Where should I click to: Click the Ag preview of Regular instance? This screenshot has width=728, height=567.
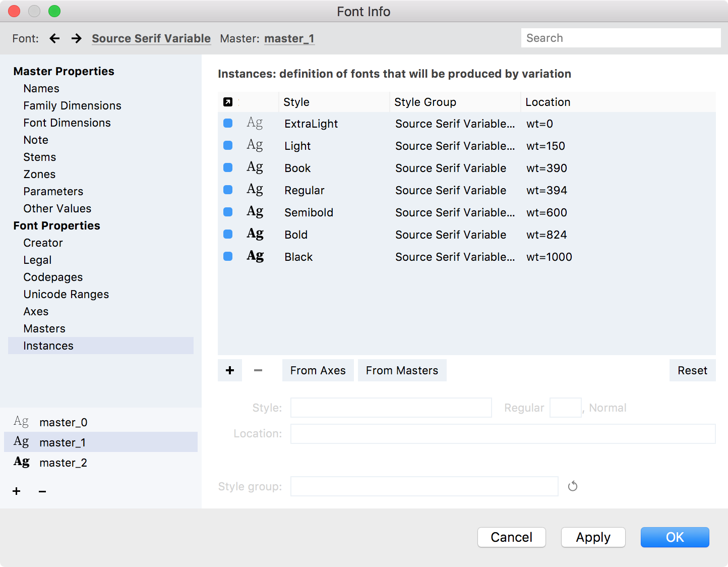pyautogui.click(x=255, y=190)
